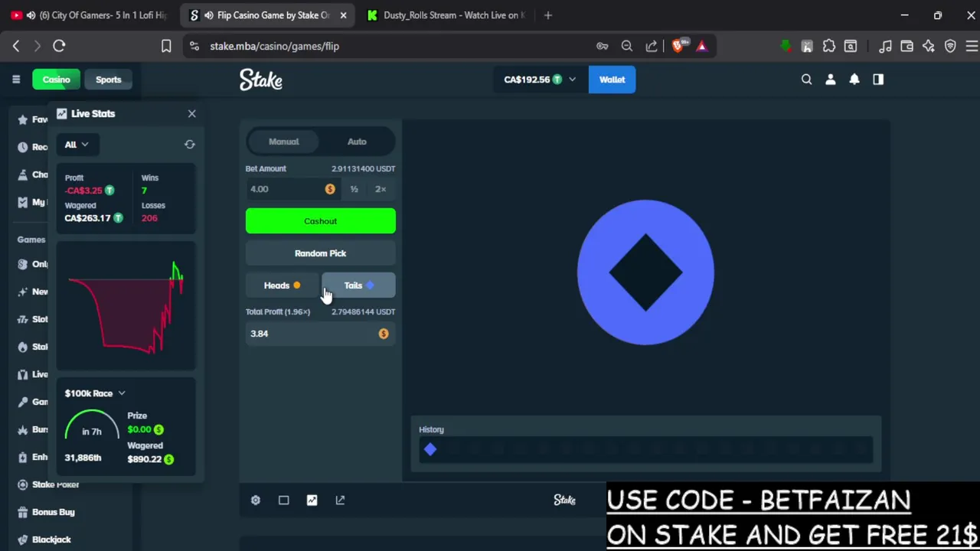Click the Brave shields icon
980x551 pixels.
678,46
